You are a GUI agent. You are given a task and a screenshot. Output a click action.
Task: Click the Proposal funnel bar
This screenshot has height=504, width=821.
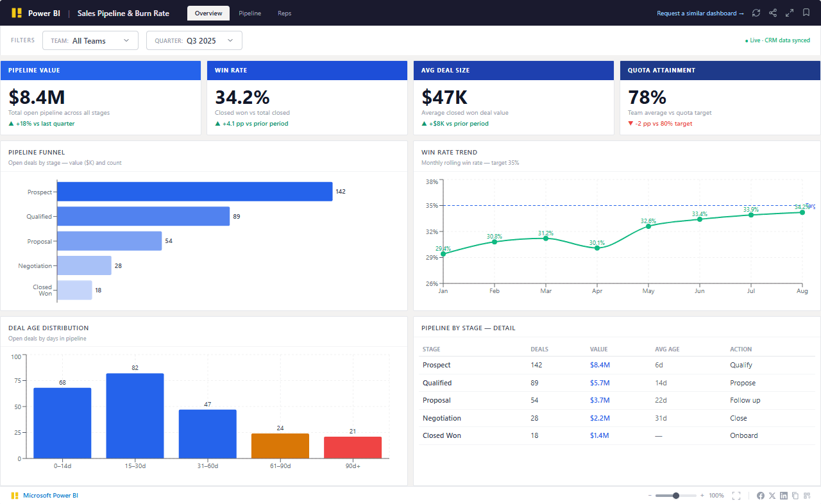(x=109, y=241)
